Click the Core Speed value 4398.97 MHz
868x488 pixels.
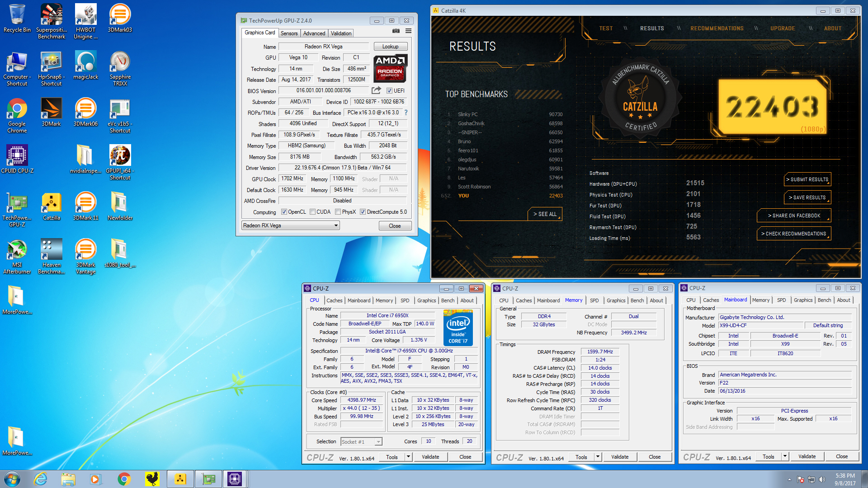click(362, 400)
